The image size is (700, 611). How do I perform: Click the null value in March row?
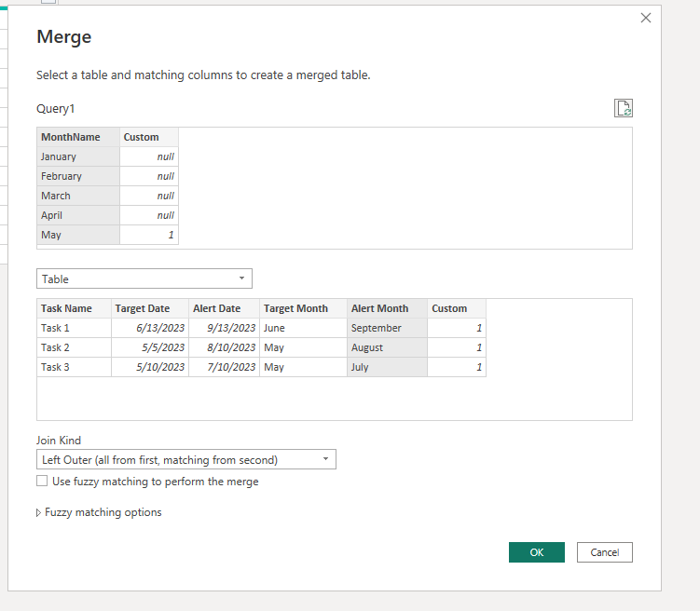tap(149, 196)
